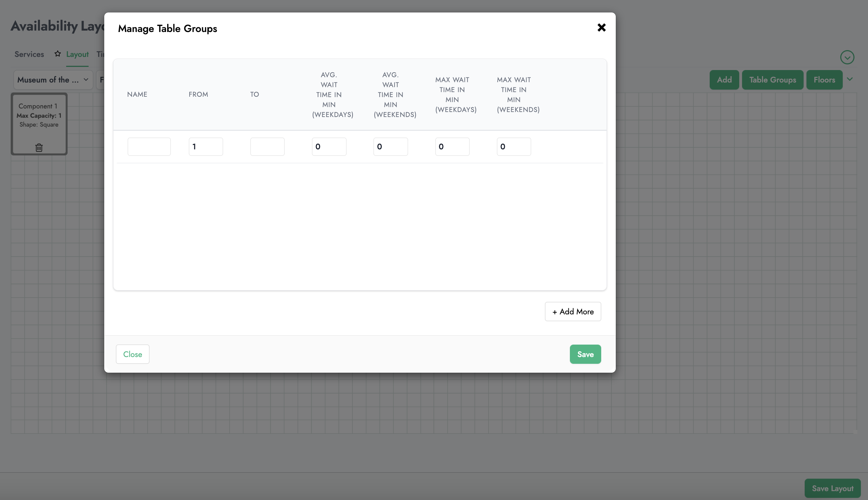Expand the Museum location dropdown
Screen dimensions: 868x500
click(52, 79)
